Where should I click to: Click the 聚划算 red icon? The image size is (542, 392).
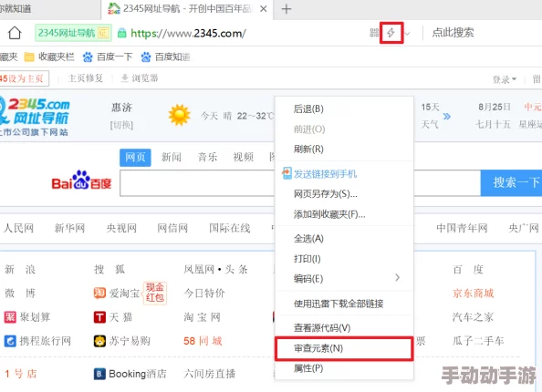tap(10, 316)
